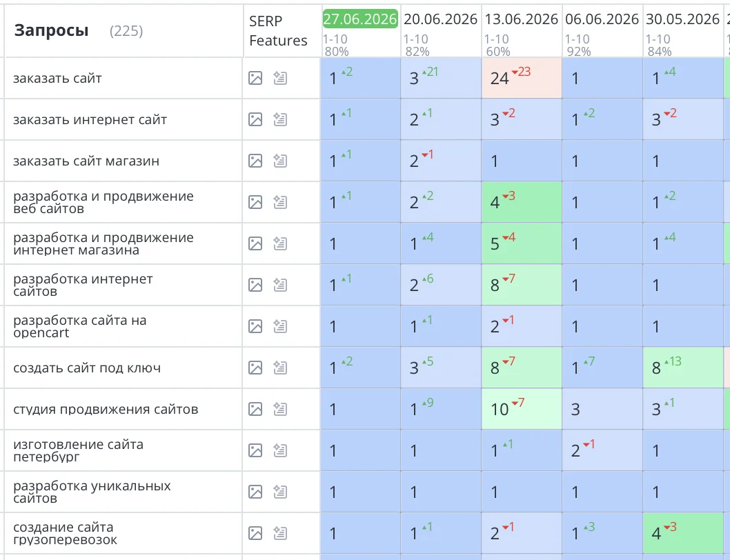Image resolution: width=730 pixels, height=560 pixels.
Task: Click image icon for разработка сайта на opencart
Action: 255,326
